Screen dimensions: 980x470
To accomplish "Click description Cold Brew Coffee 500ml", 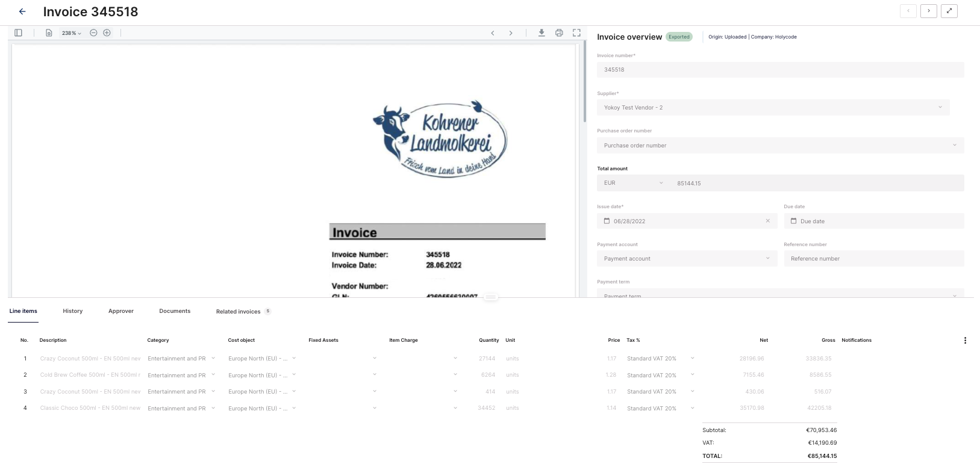I will tap(90, 375).
